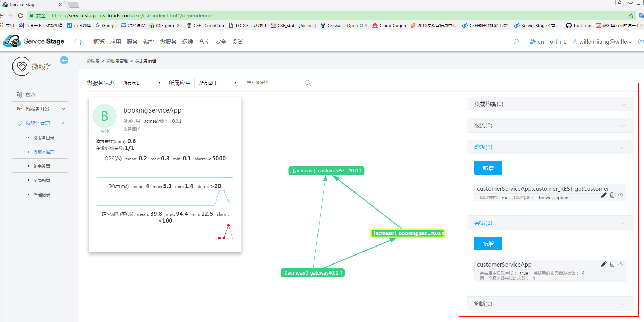Select 路由设置 in left sidebar

(42, 166)
